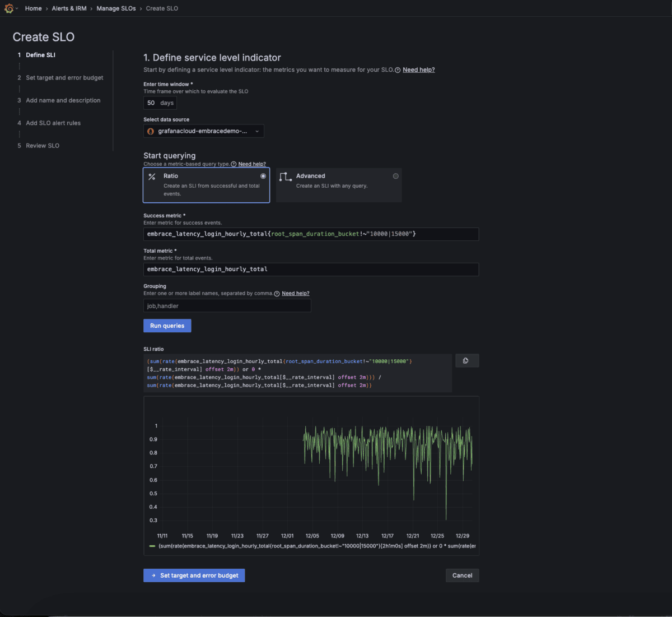Open Need help link next to SLO definition
The image size is (672, 617).
[x=419, y=70]
